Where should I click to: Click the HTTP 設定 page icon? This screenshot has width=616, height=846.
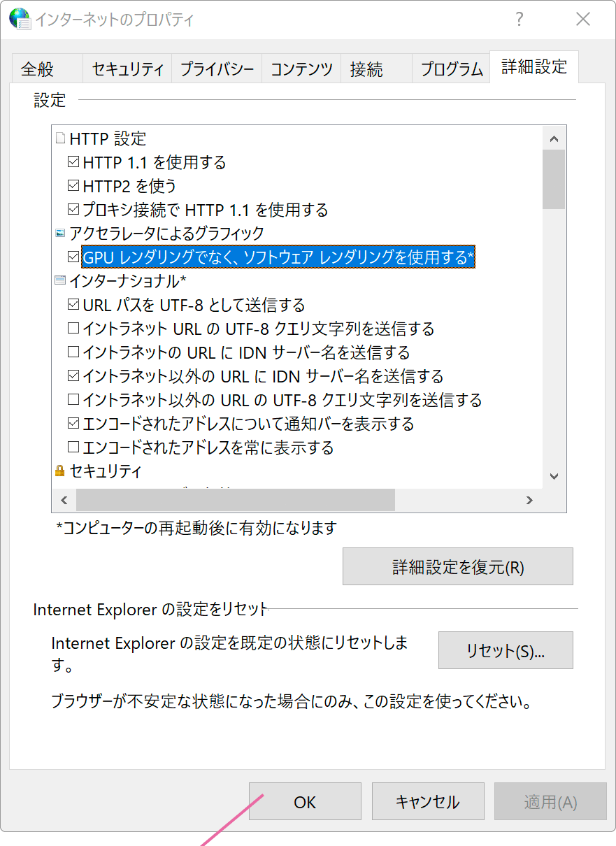[60, 138]
